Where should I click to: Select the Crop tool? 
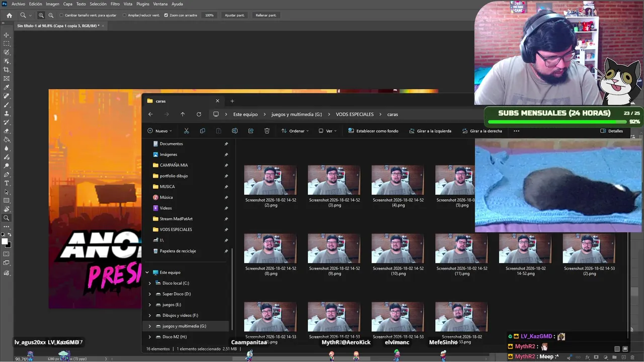point(7,70)
